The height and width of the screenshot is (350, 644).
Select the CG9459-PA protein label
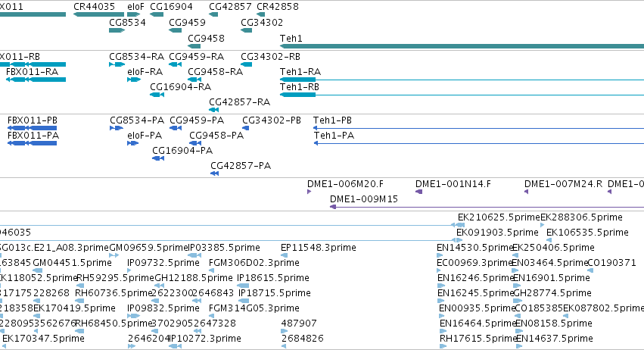(197, 120)
